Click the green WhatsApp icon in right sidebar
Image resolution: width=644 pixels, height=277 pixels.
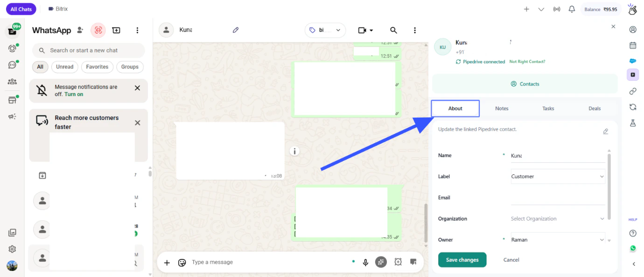point(633,248)
